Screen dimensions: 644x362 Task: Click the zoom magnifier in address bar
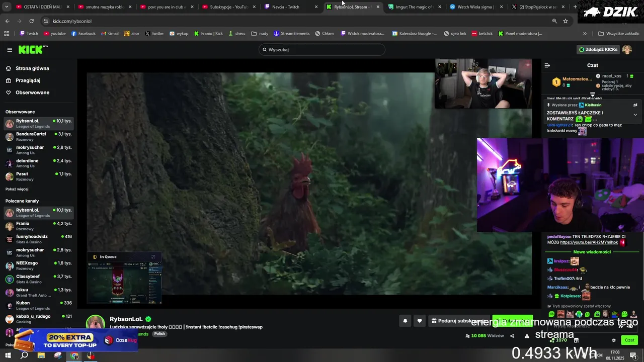pos(554,21)
